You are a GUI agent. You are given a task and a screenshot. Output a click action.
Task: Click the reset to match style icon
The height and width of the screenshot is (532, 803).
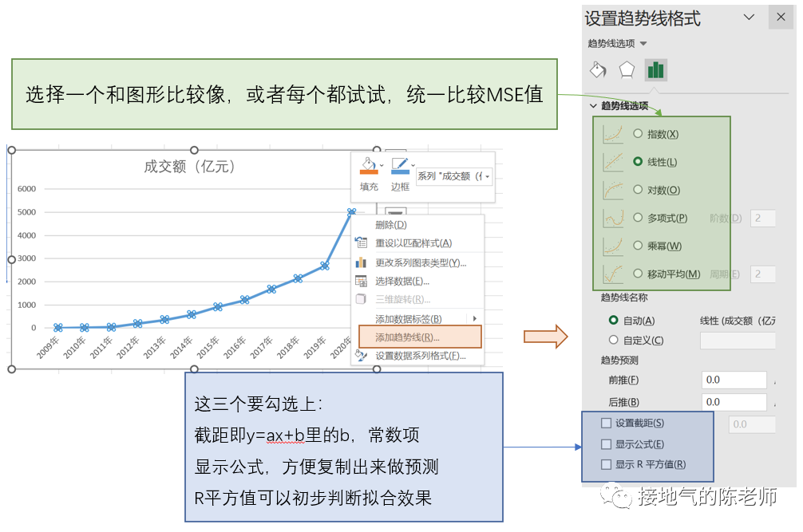[361, 242]
